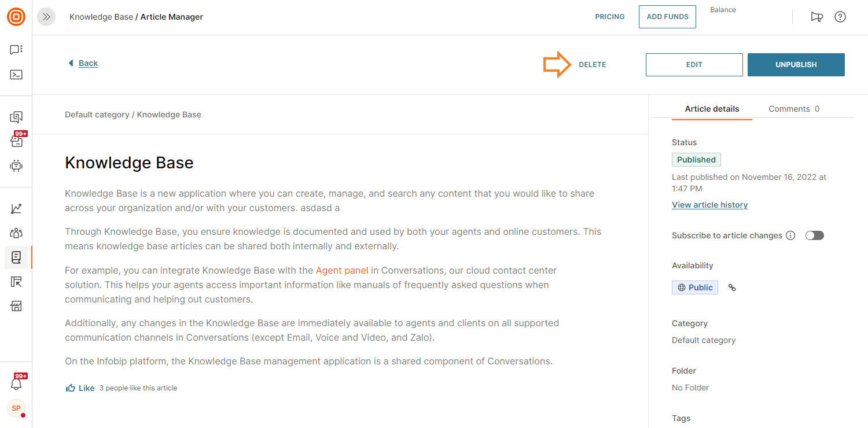
Task: Open View article history link
Action: [x=709, y=205]
